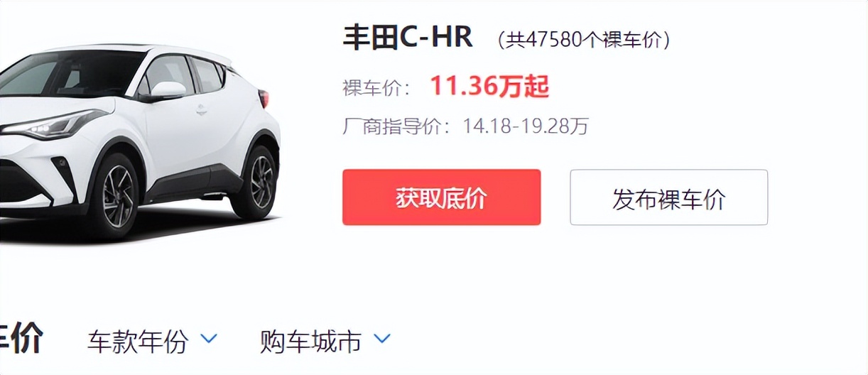868x375 pixels.
Task: Click the 发布裸车价 outlined button
Action: pos(668,197)
